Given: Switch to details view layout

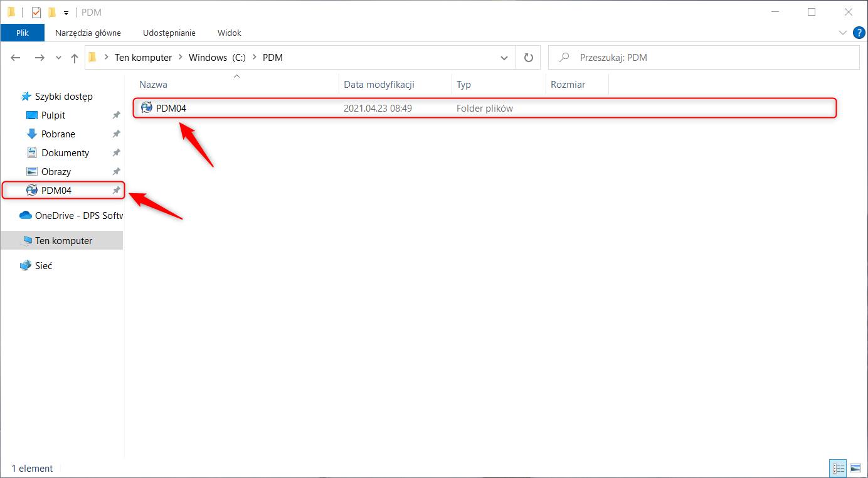Looking at the screenshot, I should pos(839,468).
